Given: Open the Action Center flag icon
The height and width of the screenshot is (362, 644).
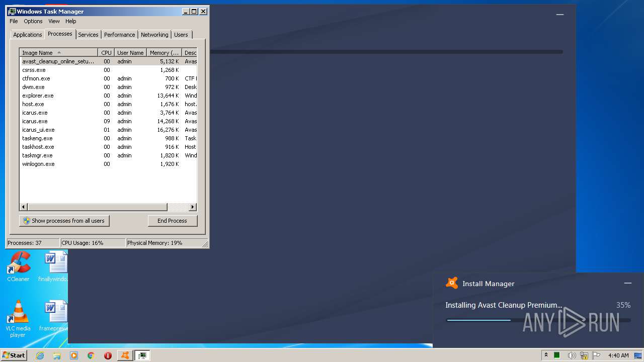Looking at the screenshot, I should (596, 355).
